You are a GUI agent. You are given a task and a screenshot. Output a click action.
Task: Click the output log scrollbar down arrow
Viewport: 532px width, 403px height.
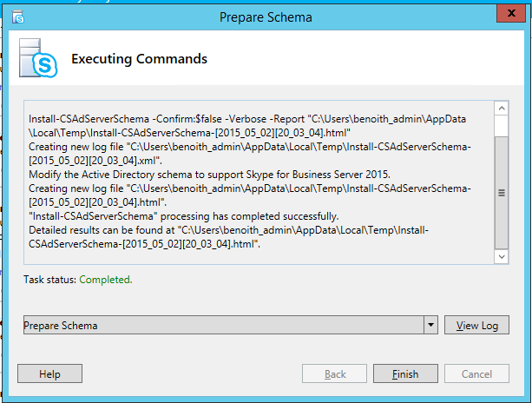coord(501,256)
